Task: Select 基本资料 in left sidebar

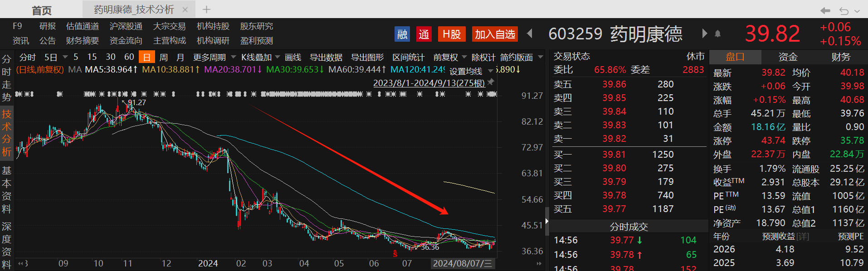Action: 6,189
